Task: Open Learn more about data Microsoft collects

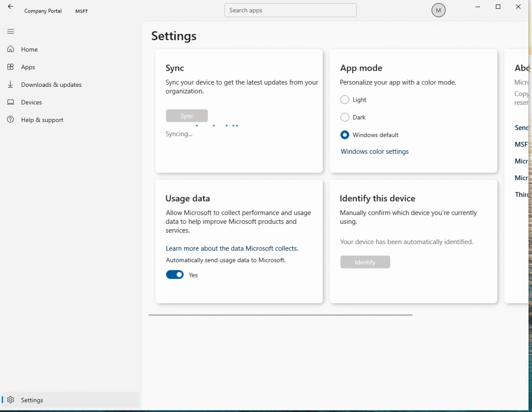Action: [232, 248]
